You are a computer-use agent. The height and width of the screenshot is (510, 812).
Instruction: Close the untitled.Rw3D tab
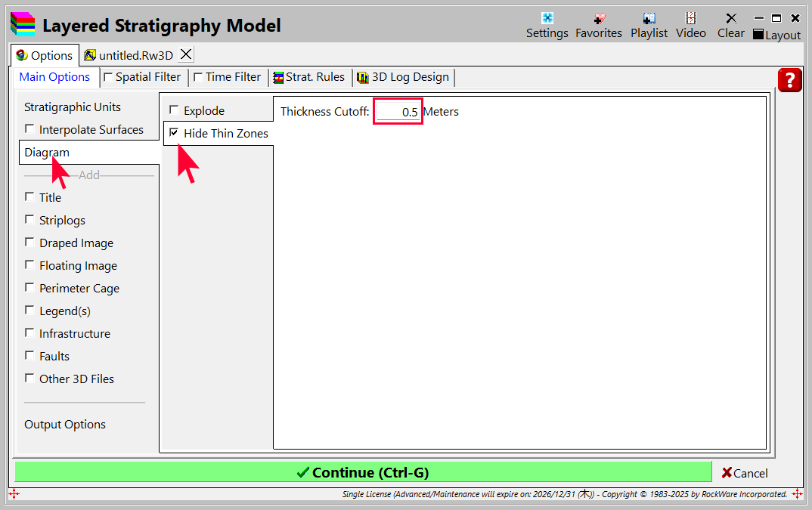[x=185, y=54]
